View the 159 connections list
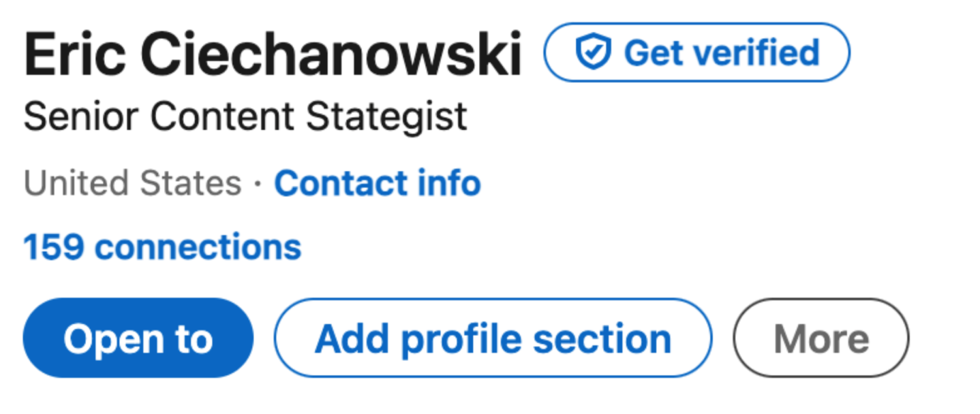This screenshot has width=980, height=414. (x=162, y=246)
